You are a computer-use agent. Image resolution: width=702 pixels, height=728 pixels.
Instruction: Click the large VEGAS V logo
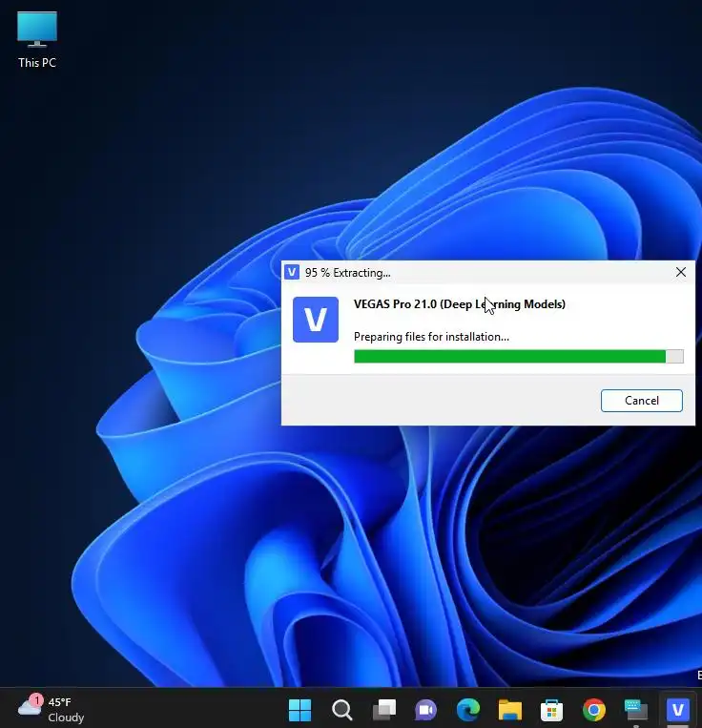(316, 320)
